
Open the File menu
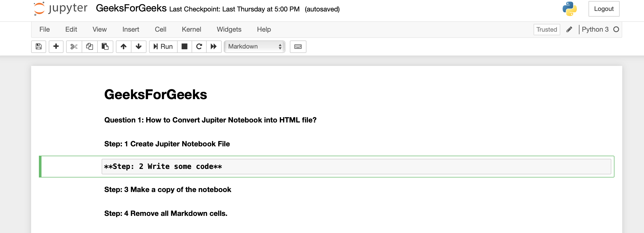(45, 30)
